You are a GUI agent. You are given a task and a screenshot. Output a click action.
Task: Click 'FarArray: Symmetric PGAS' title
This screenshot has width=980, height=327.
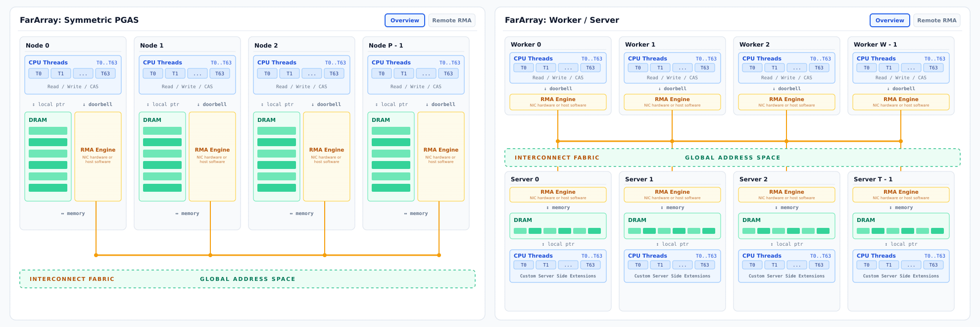pos(79,20)
